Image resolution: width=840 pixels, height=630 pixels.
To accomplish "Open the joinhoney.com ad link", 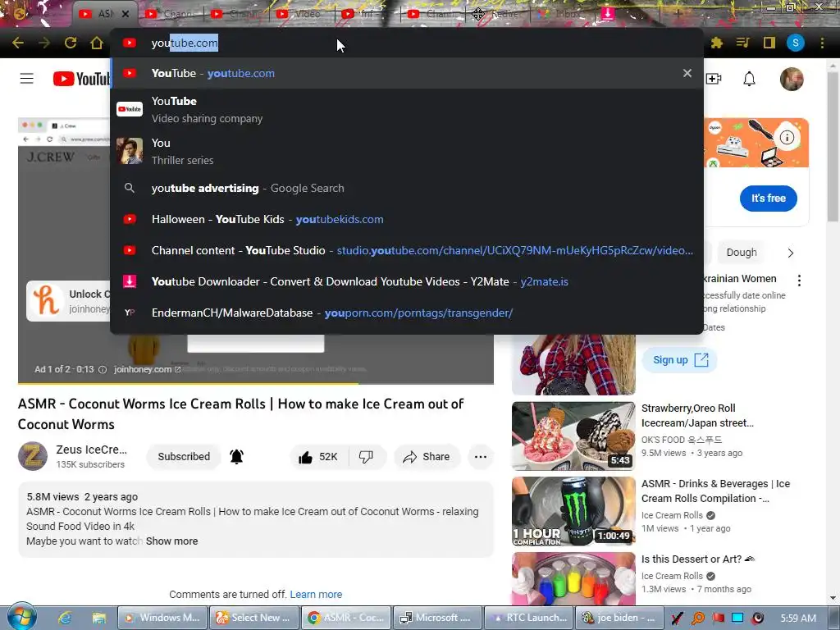I will point(147,369).
